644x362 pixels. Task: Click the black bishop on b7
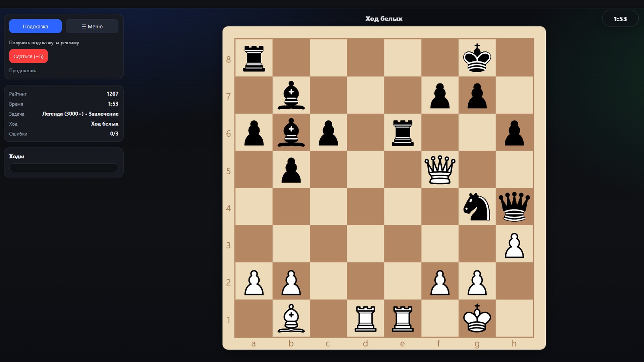(x=291, y=96)
